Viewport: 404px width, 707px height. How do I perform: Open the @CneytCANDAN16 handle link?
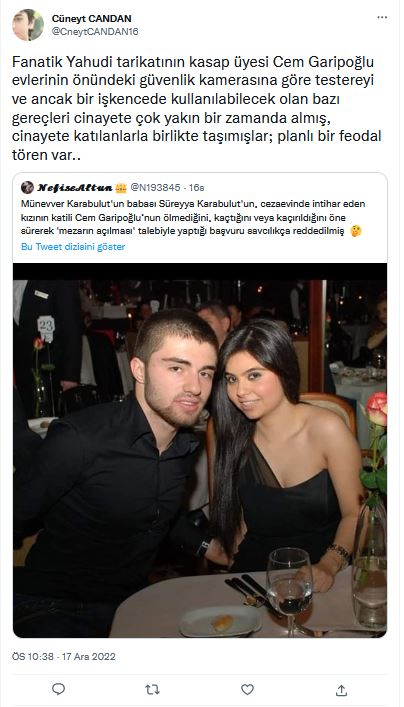point(95,32)
